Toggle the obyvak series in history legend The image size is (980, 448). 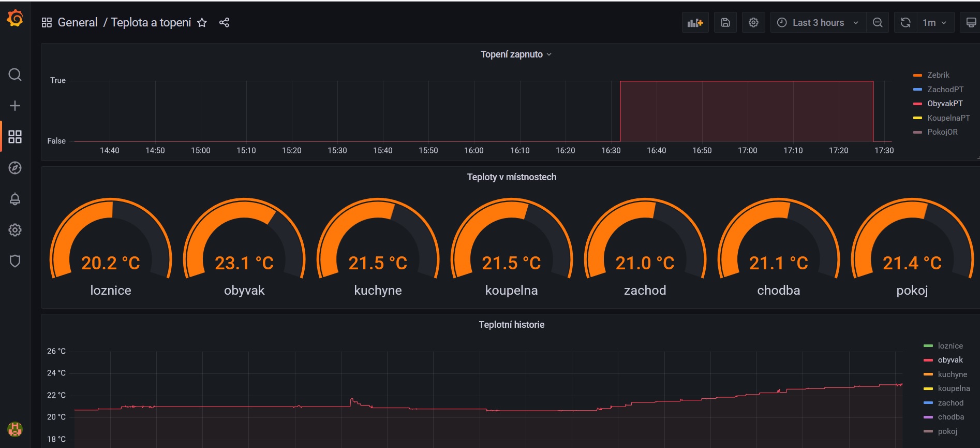click(951, 360)
